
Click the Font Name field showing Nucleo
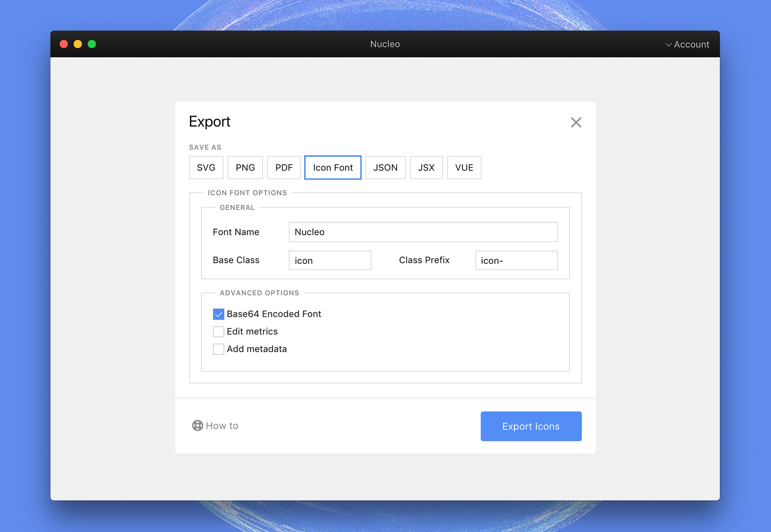[422, 232]
